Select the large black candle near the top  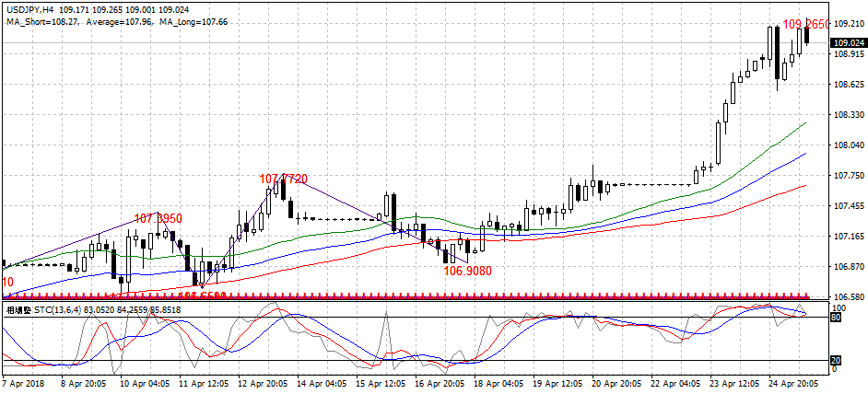pyautogui.click(x=778, y=57)
